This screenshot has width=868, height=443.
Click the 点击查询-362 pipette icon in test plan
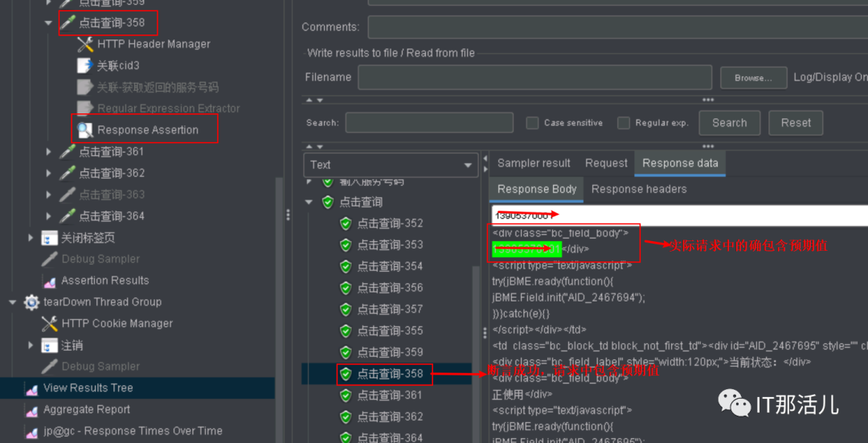click(x=68, y=174)
